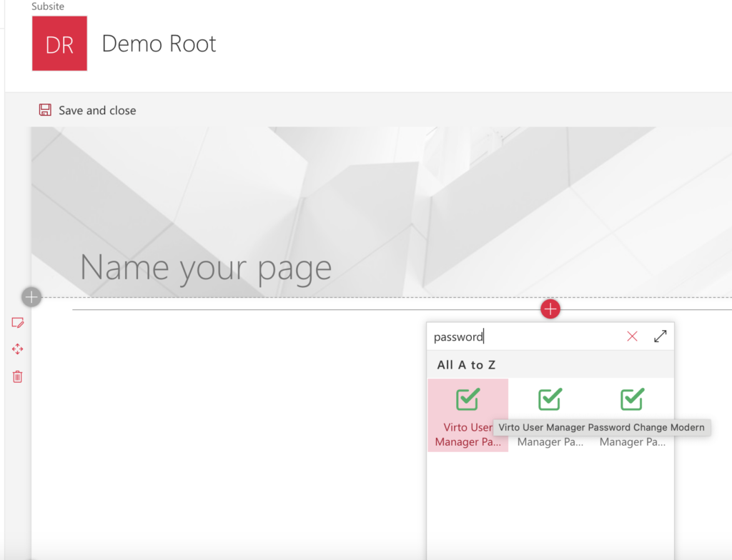Select the move section arrows icon
732x560 pixels.
(18, 349)
